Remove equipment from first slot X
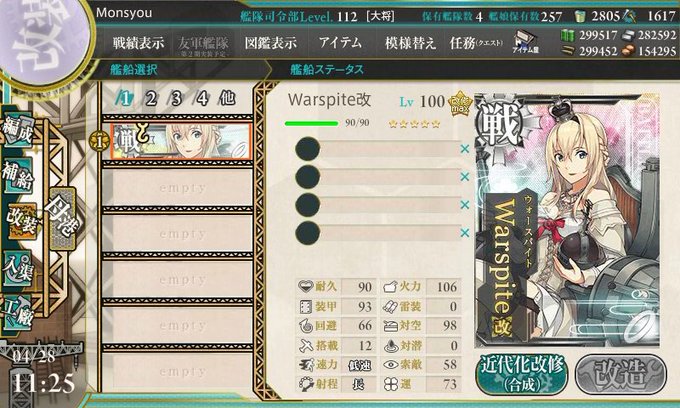The image size is (680, 408). coord(465,149)
